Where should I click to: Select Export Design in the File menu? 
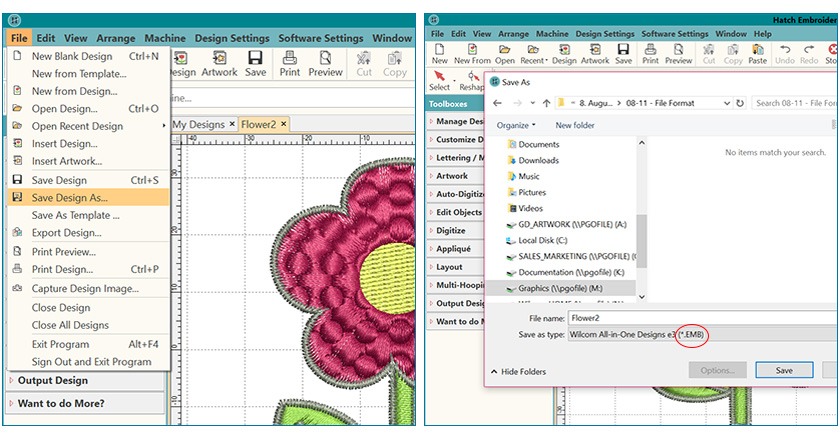[66, 233]
